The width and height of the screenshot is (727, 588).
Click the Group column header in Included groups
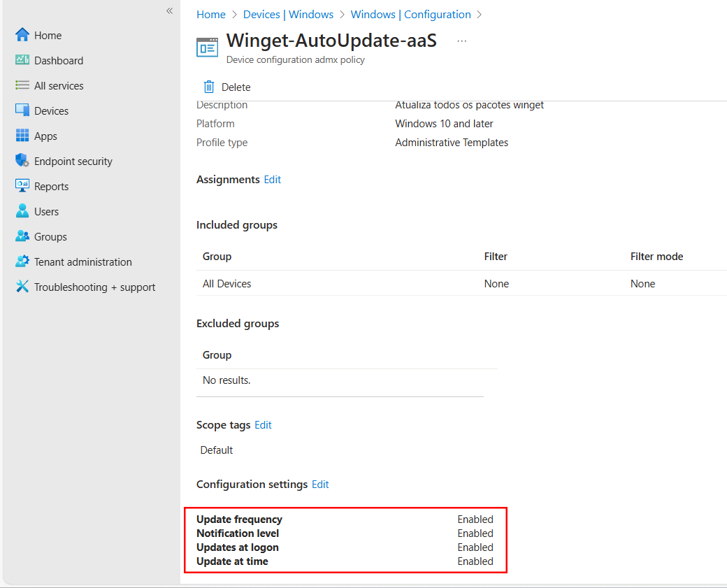217,257
